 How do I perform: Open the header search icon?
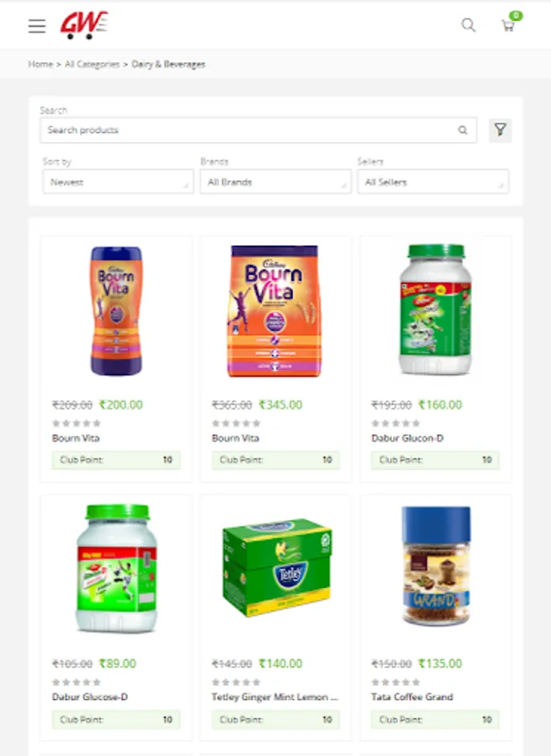coord(468,25)
